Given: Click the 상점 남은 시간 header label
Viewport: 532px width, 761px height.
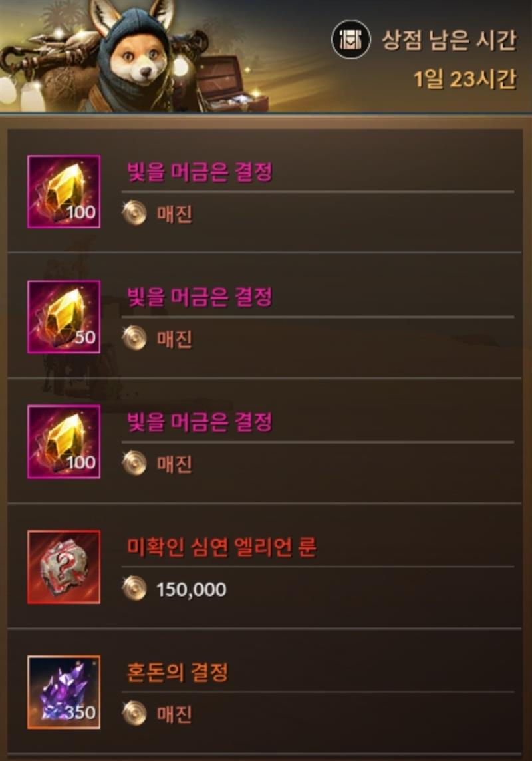Looking at the screenshot, I should [x=449, y=40].
